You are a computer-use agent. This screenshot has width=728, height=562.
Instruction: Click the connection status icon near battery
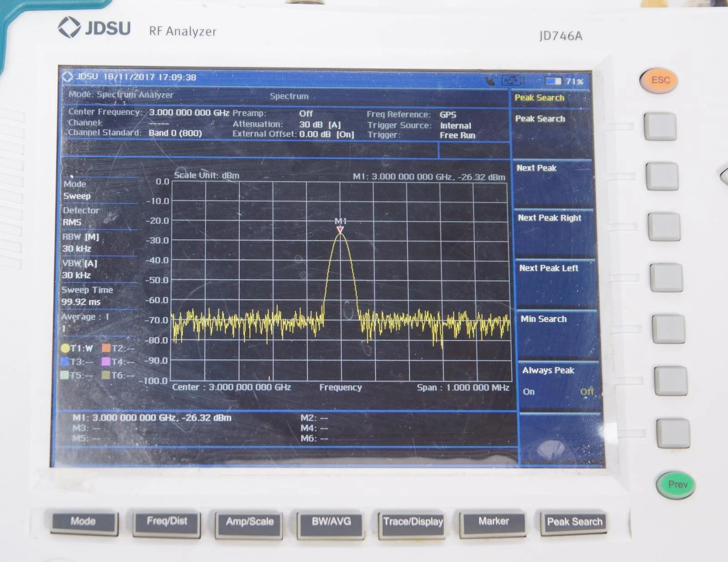(512, 81)
